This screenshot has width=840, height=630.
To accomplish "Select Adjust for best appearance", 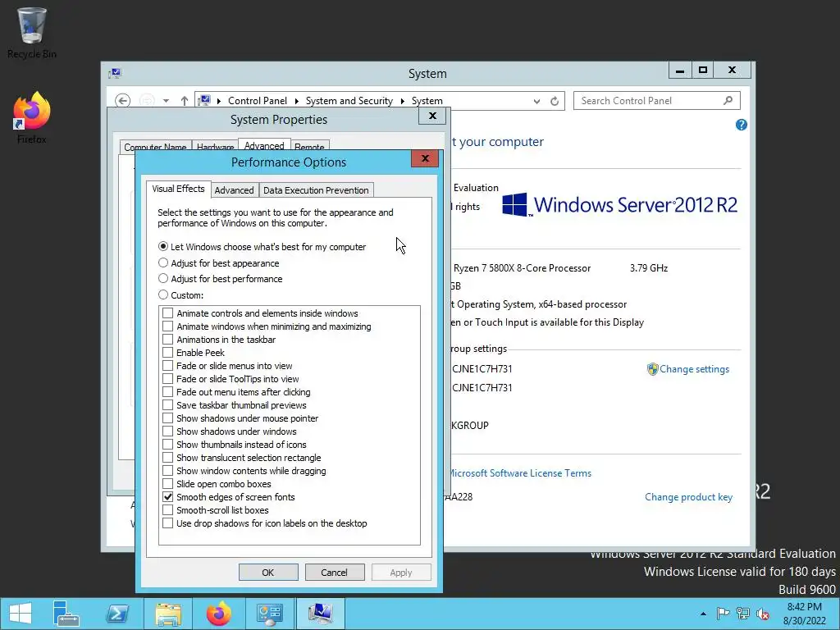I will (218, 263).
